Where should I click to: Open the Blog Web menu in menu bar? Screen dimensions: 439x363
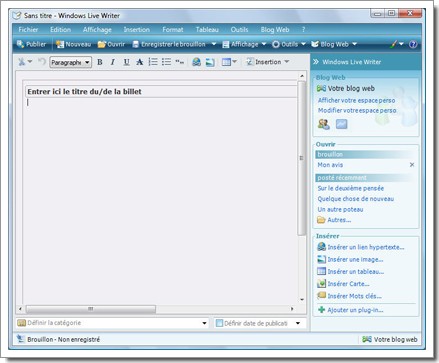275,30
